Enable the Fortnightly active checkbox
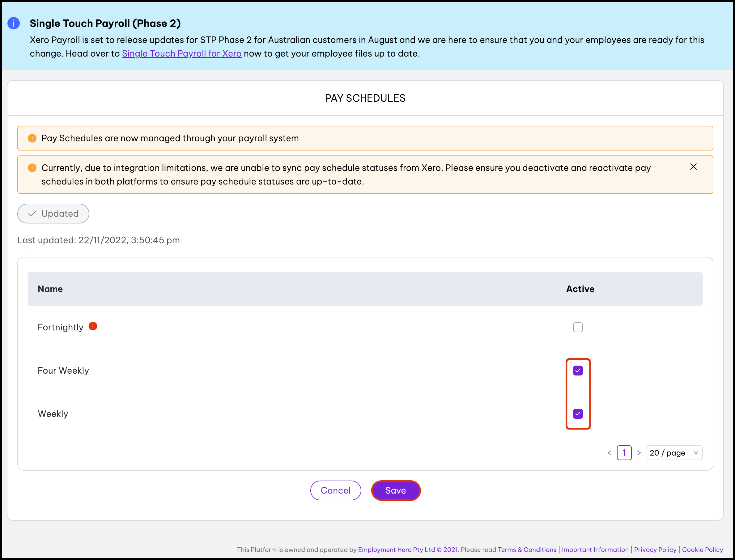Viewport: 735px width, 560px height. pyautogui.click(x=578, y=327)
